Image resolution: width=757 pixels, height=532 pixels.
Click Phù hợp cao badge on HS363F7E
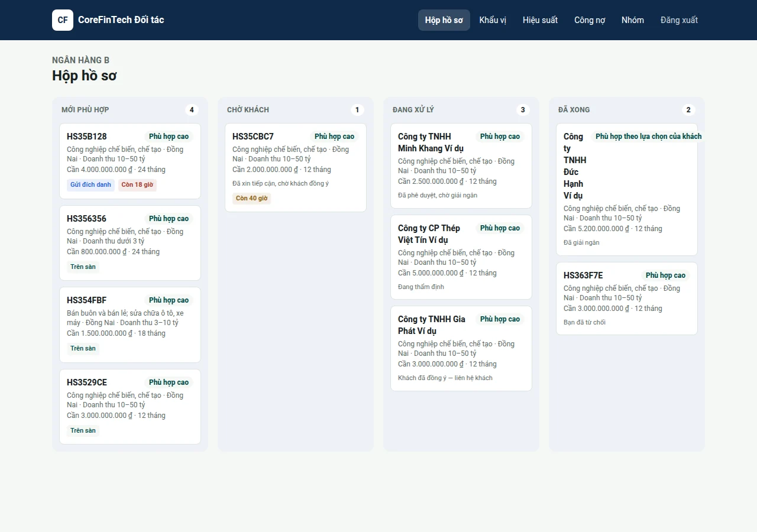(x=665, y=275)
